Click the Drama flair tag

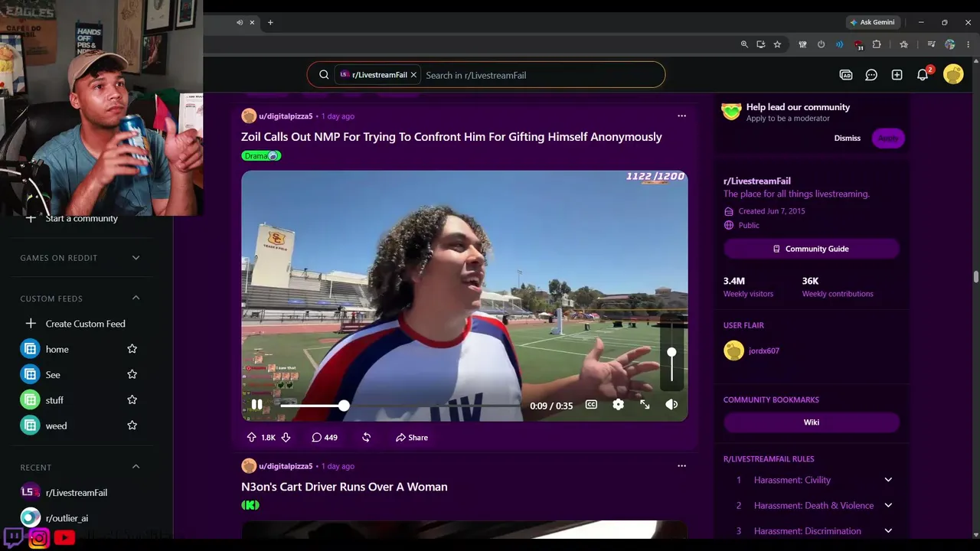[261, 156]
